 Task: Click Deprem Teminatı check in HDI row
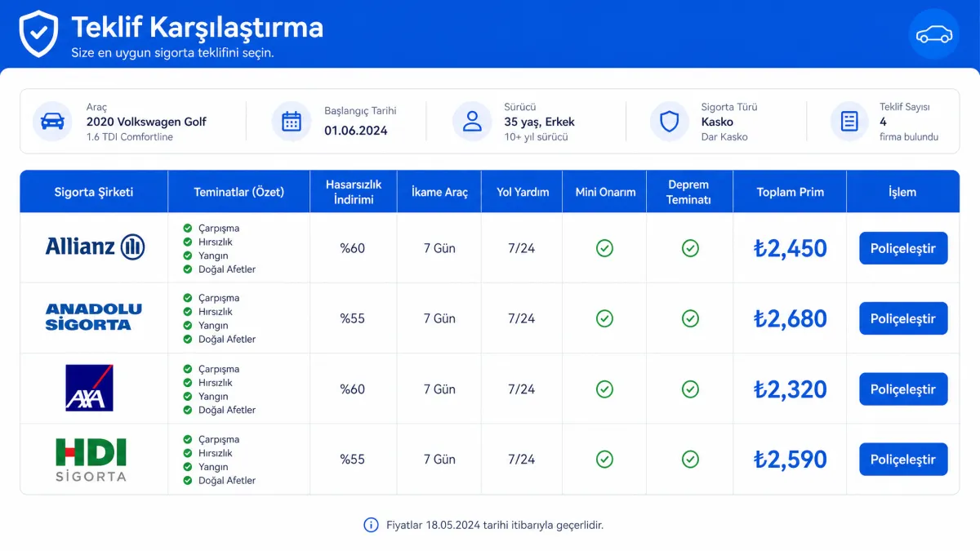click(690, 460)
